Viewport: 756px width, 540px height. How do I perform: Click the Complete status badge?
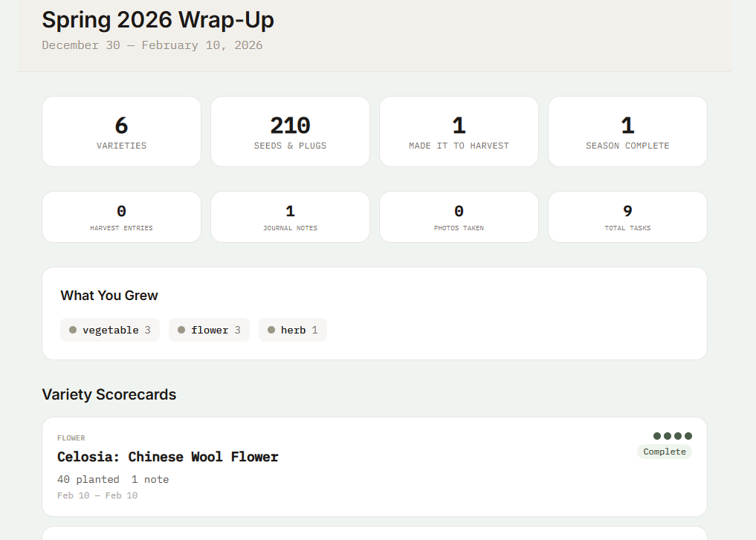(665, 452)
